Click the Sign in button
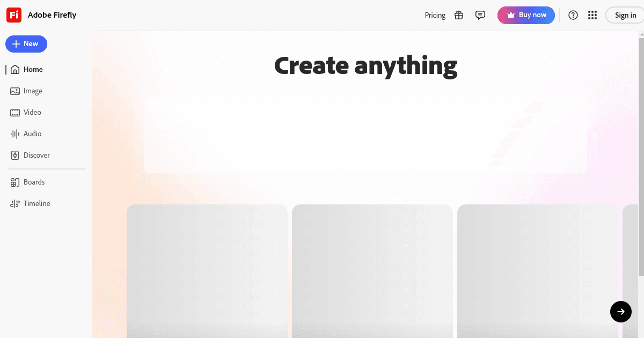This screenshot has height=338, width=644. 625,15
